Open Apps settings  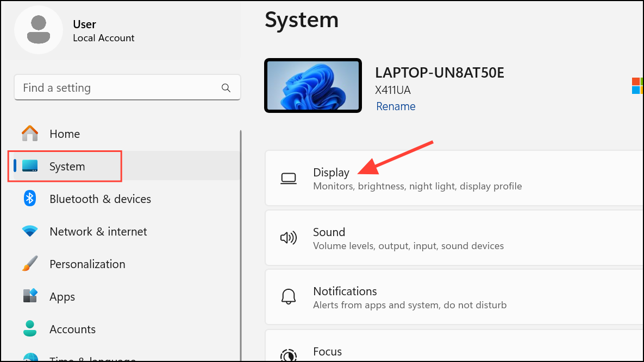click(62, 297)
